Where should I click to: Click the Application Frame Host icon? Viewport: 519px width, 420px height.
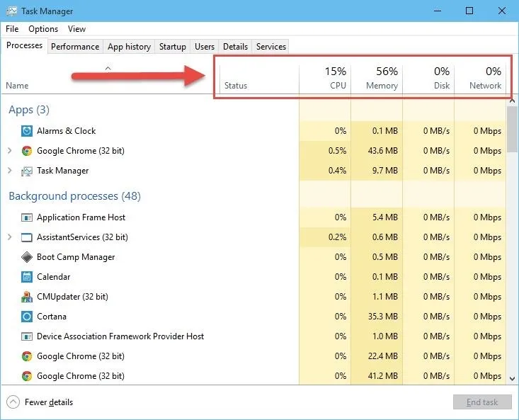(27, 217)
